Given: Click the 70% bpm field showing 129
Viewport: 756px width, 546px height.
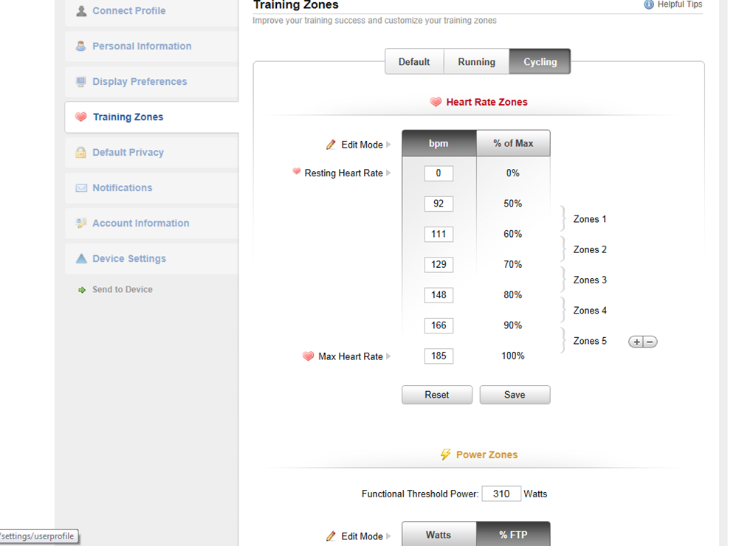Looking at the screenshot, I should point(439,265).
